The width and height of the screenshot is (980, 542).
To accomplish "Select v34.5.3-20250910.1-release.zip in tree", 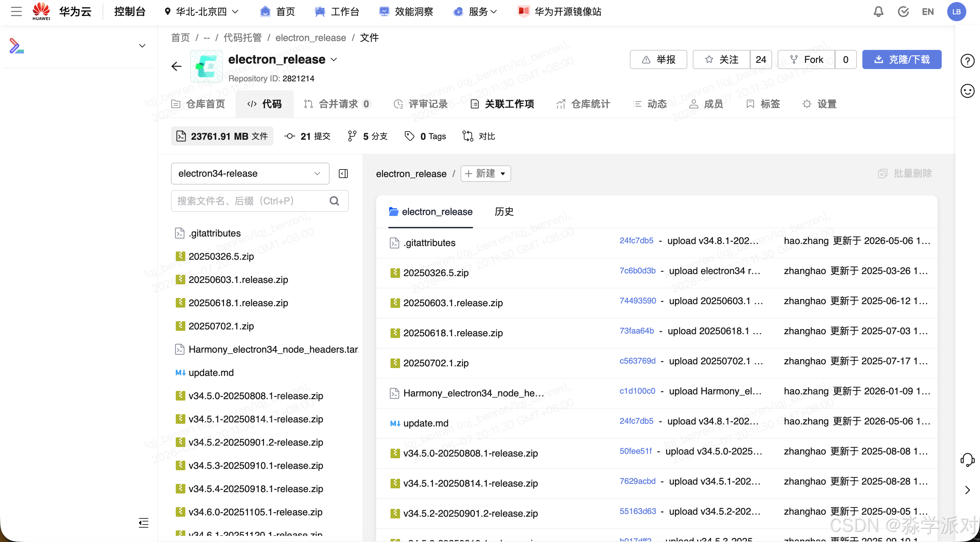I will pyautogui.click(x=256, y=465).
